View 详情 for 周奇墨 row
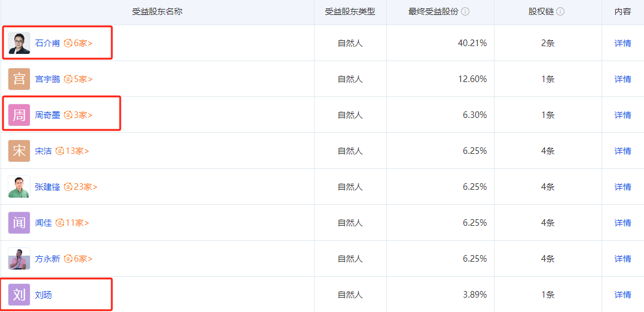The width and height of the screenshot is (644, 312). pyautogui.click(x=622, y=115)
